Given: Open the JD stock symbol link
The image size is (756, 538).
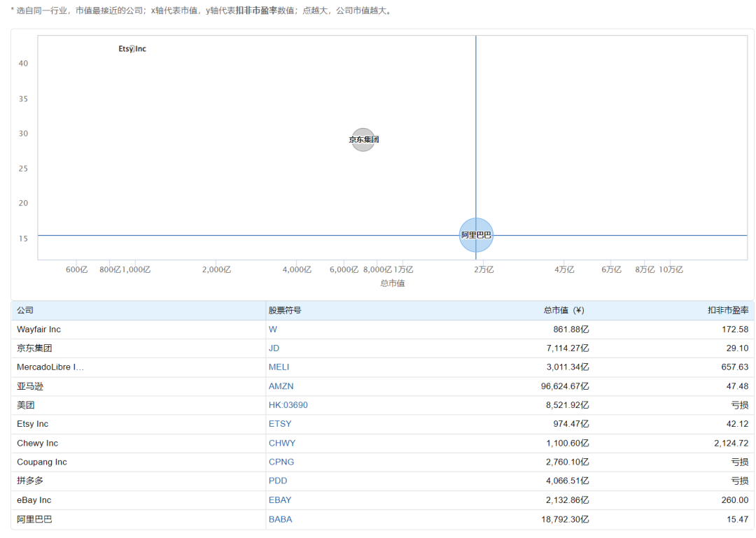Looking at the screenshot, I should coord(274,348).
